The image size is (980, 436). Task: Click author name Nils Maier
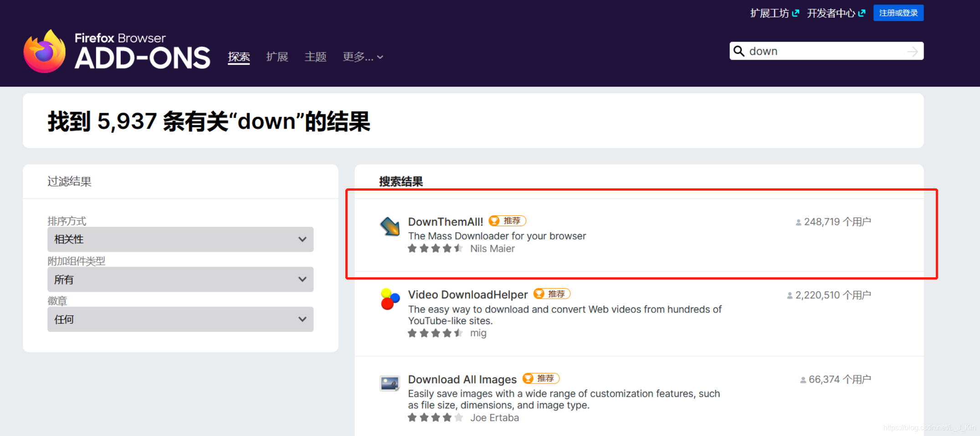pos(493,249)
